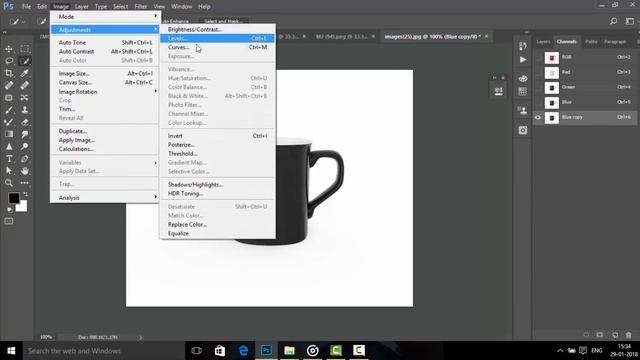Select the Move tool
640x360 pixels.
(9, 49)
